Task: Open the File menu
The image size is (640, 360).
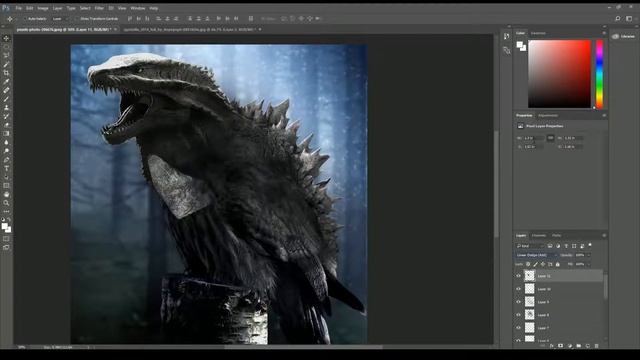Action: [18, 8]
